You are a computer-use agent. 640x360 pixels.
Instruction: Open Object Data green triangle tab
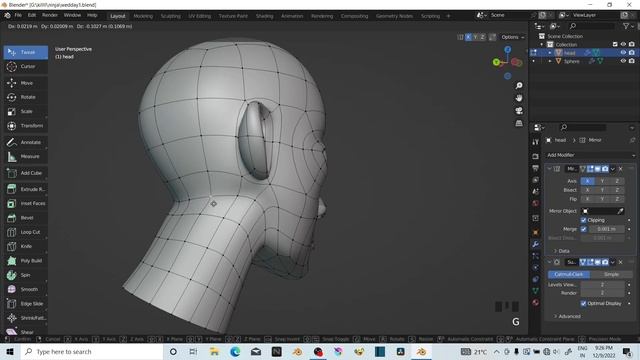tap(536, 291)
